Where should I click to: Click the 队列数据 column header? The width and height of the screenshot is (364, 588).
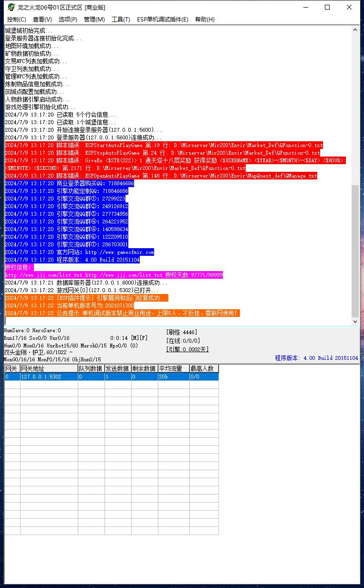[91, 368]
